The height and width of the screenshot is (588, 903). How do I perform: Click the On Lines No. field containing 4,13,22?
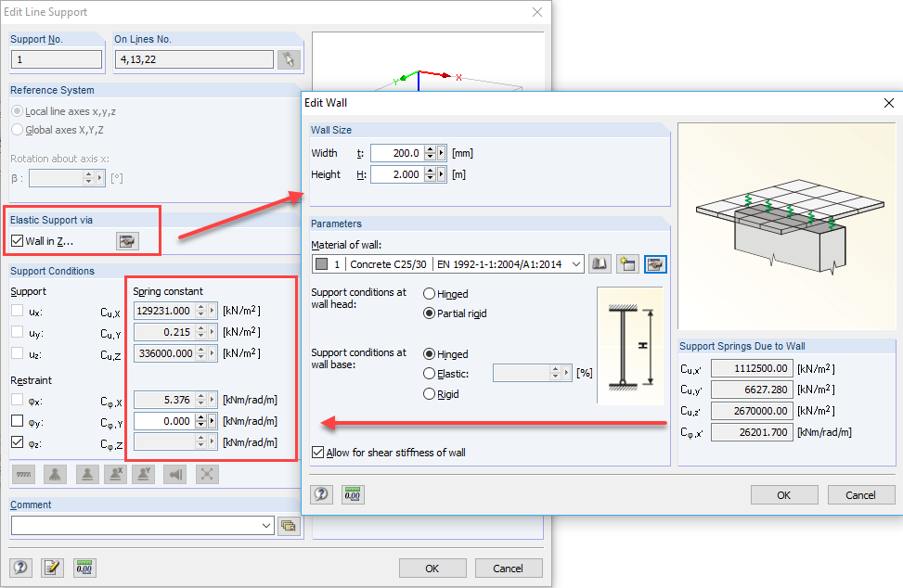point(194,59)
